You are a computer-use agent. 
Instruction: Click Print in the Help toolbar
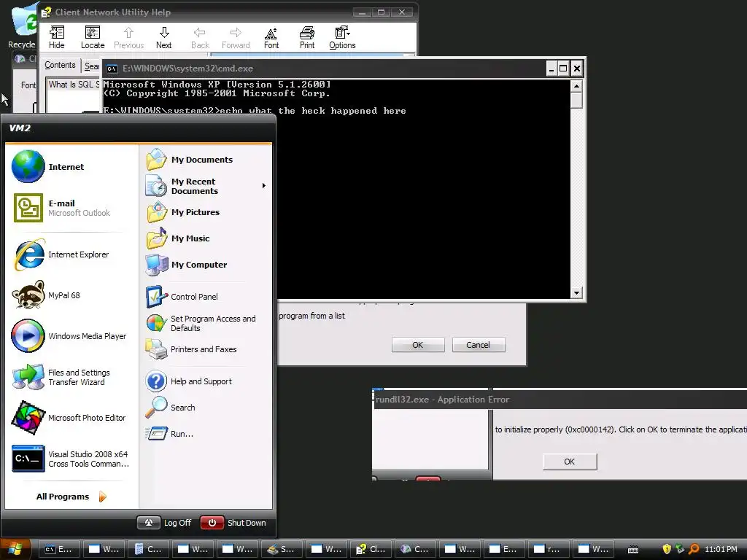tap(307, 38)
